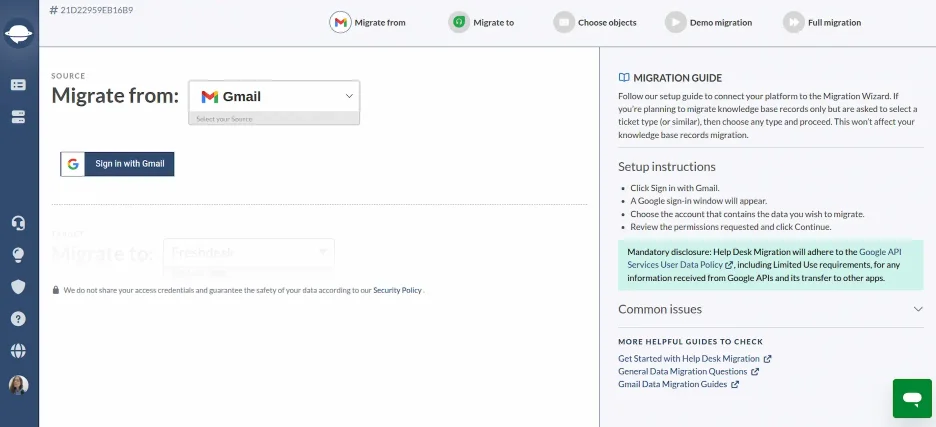Go to Migrate from step
Viewport: 936px width, 427px height.
(x=368, y=23)
